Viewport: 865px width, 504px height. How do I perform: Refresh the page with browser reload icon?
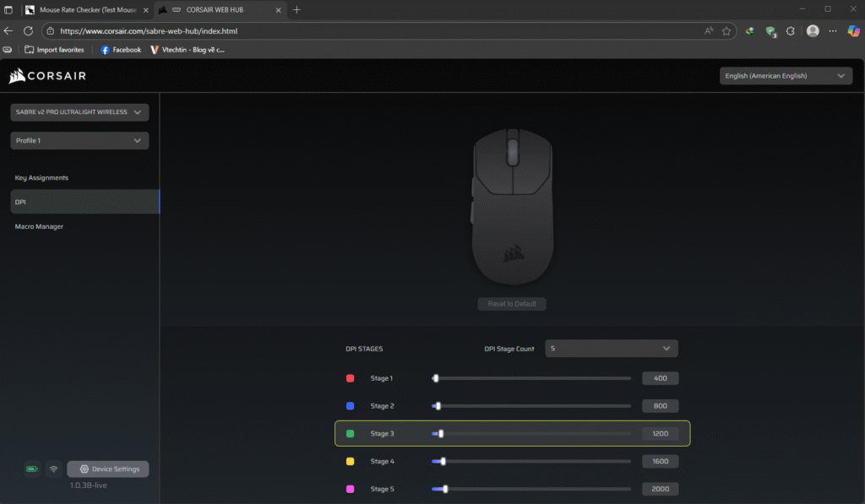point(28,30)
